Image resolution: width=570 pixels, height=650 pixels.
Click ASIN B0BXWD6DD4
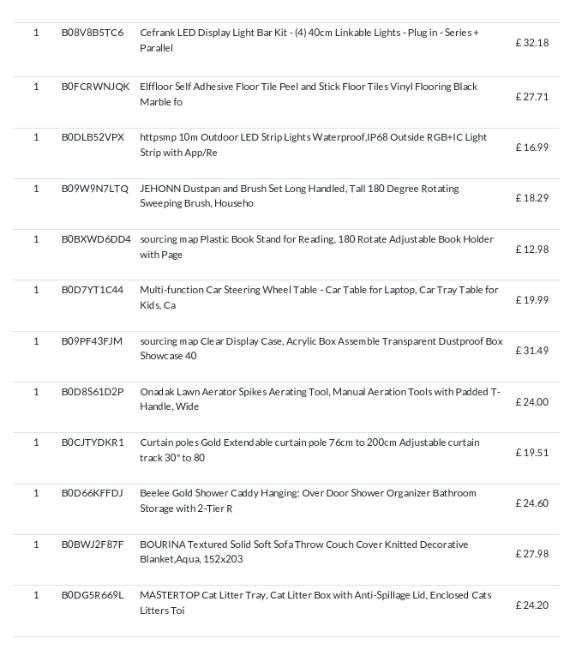pos(96,239)
